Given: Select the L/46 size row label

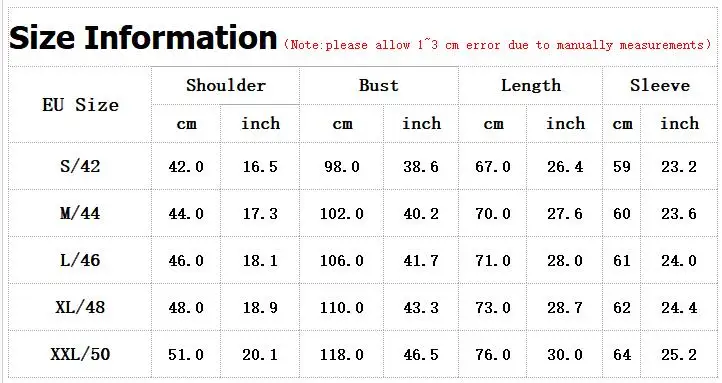Looking at the screenshot, I should click(80, 260).
